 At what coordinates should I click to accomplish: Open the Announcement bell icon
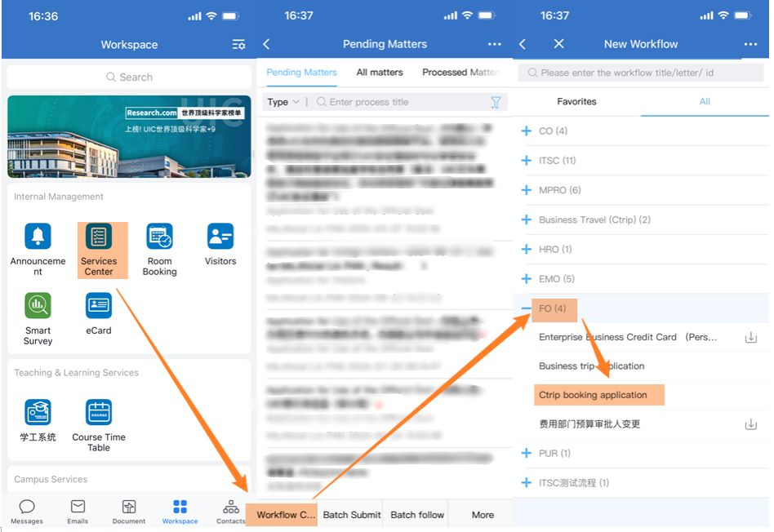point(38,237)
